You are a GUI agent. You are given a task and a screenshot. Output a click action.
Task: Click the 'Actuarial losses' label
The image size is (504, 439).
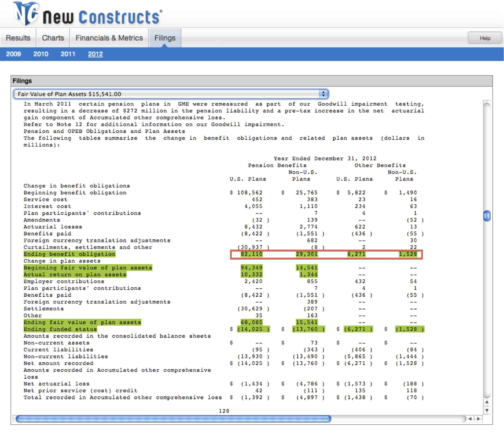[53, 227]
